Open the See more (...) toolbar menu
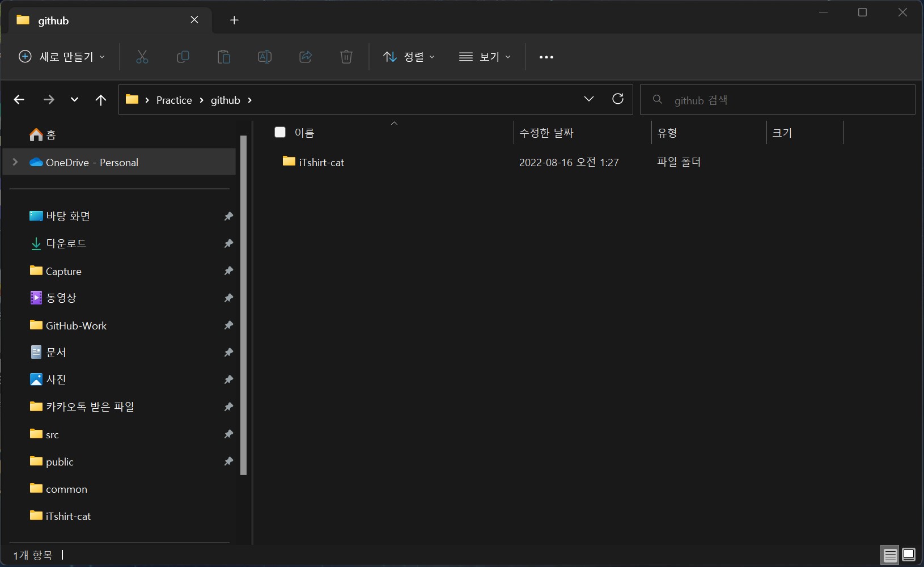The height and width of the screenshot is (567, 924). click(x=545, y=57)
